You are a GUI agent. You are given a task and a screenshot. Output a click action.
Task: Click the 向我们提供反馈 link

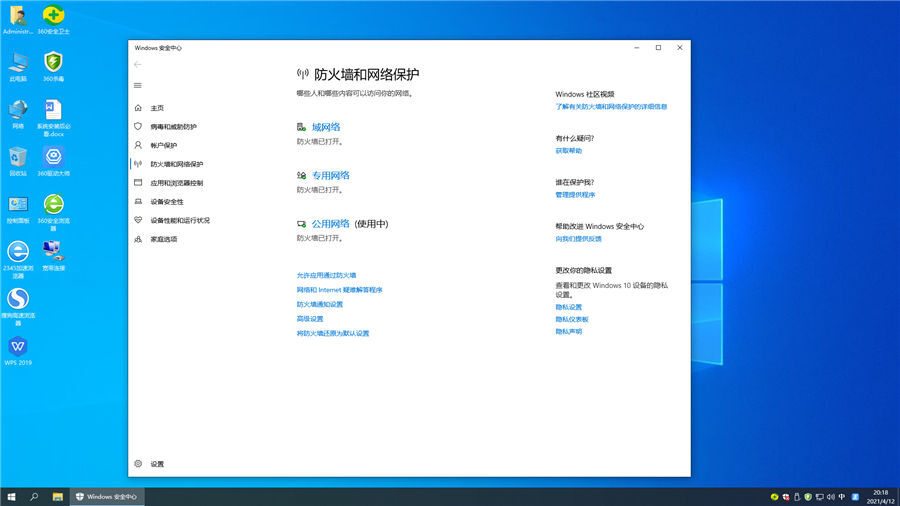(578, 239)
